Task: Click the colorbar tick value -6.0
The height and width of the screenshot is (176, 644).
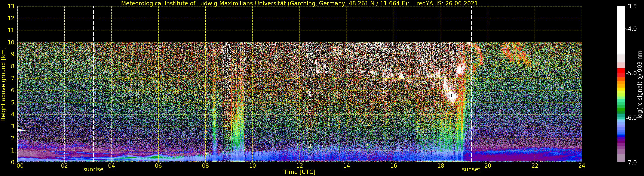Action: point(631,118)
